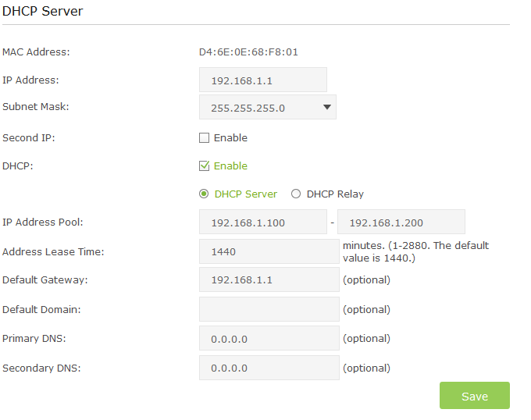Edit the IP Address Pool end field

coord(401,222)
